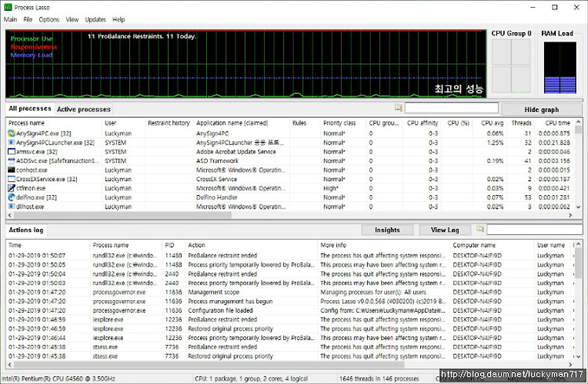The image size is (588, 384).
Task: Click process list horizontal scrollbar right arrow
Action: coord(570,216)
